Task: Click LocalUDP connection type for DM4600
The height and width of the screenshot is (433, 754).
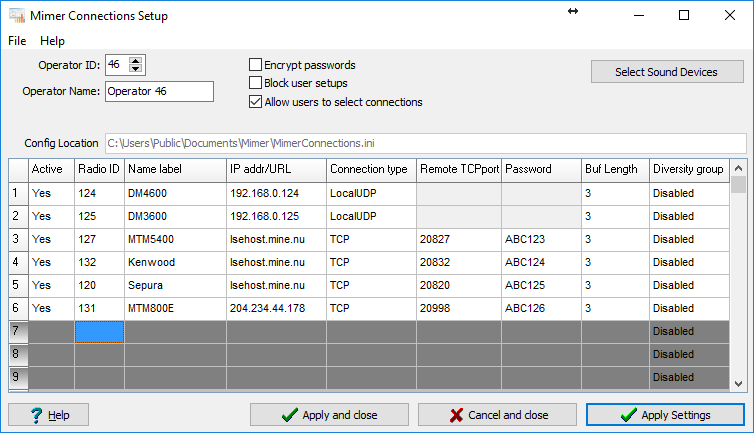Action: coord(371,193)
